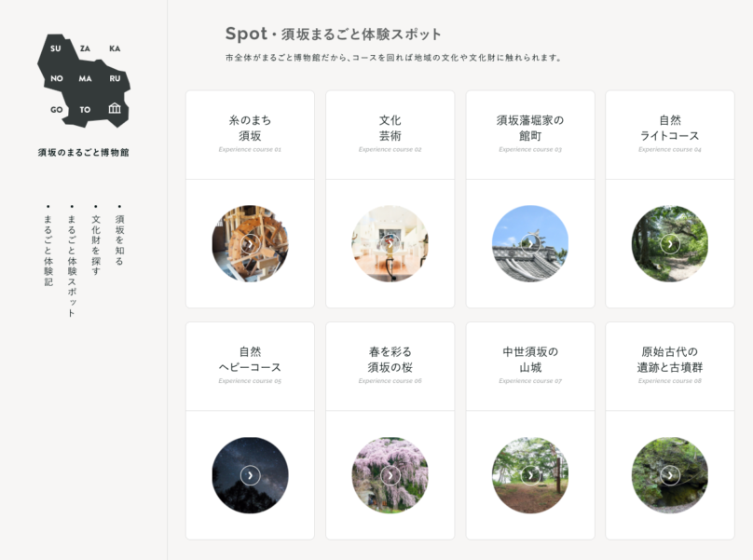Viewport: 753px width, 560px height.
Task: Open 文化芸術 course title
Action: 390,128
